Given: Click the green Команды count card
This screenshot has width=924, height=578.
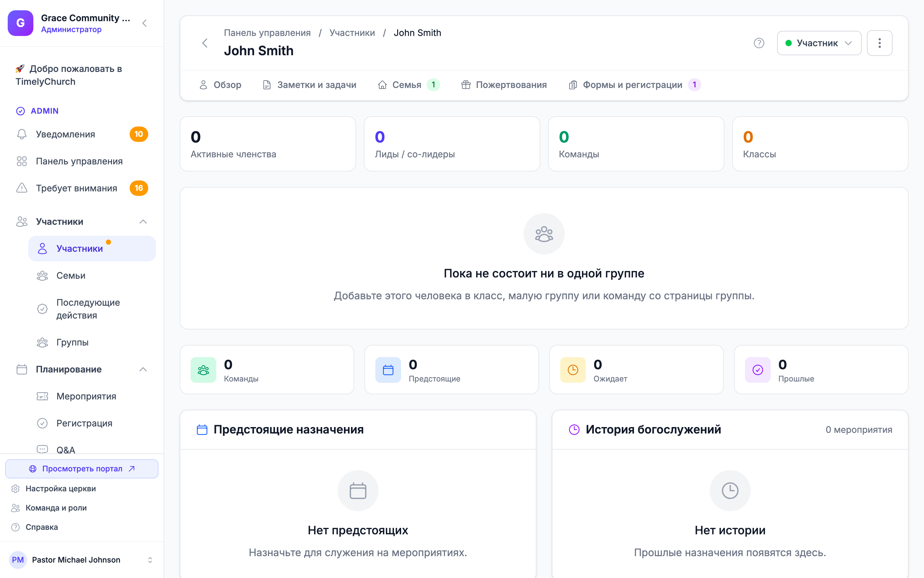Looking at the screenshot, I should click(x=636, y=144).
